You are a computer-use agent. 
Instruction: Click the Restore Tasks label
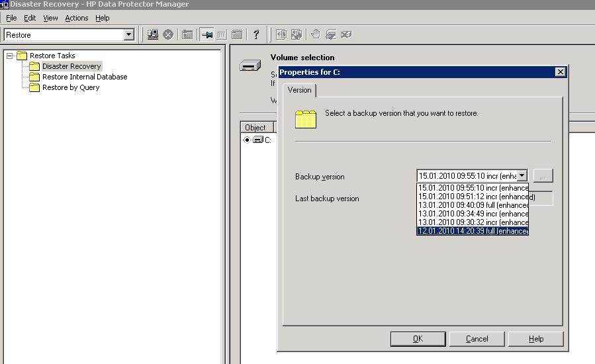tap(52, 56)
